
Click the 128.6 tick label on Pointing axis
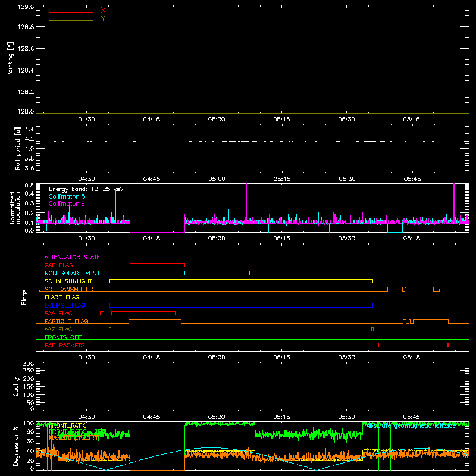(26, 49)
